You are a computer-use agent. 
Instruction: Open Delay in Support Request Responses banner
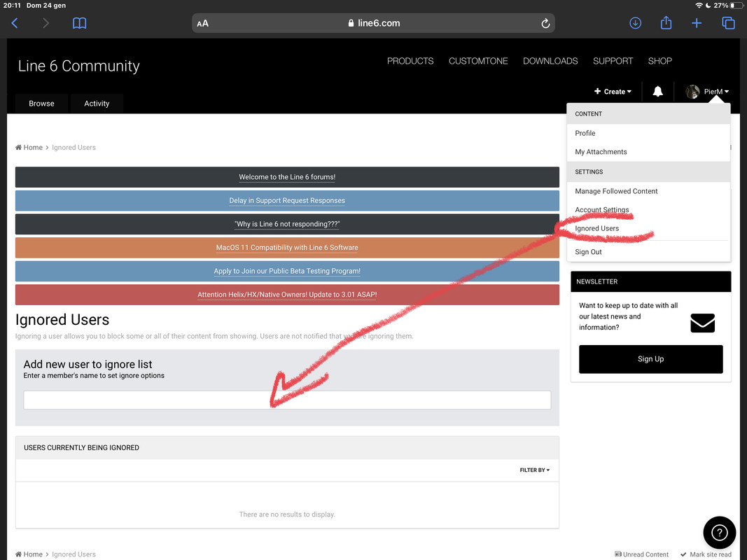(287, 200)
